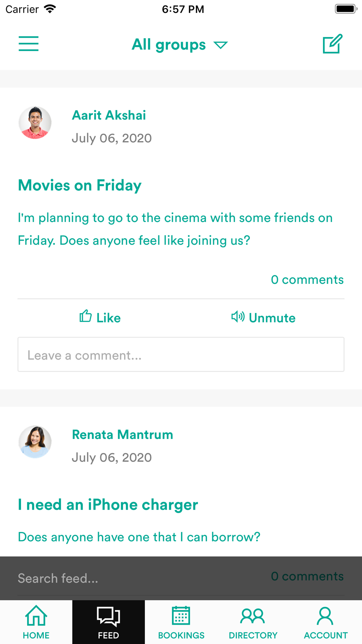Go to the Home tab
The image size is (362, 644).
tap(36, 622)
